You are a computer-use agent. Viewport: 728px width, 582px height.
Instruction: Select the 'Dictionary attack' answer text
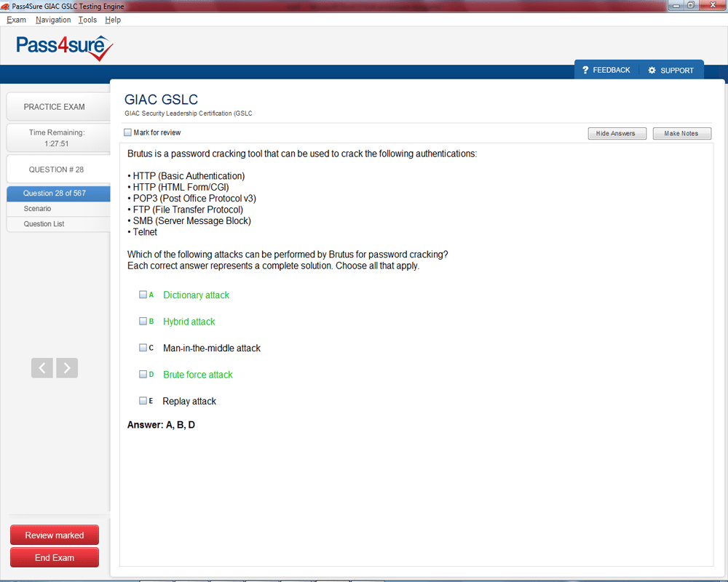pos(196,295)
